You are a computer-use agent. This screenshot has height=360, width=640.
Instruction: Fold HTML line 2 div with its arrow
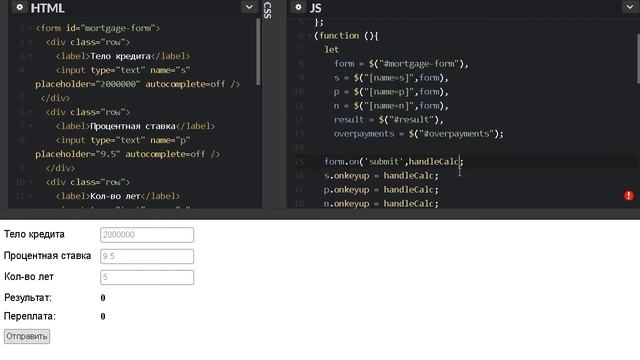(x=31, y=42)
